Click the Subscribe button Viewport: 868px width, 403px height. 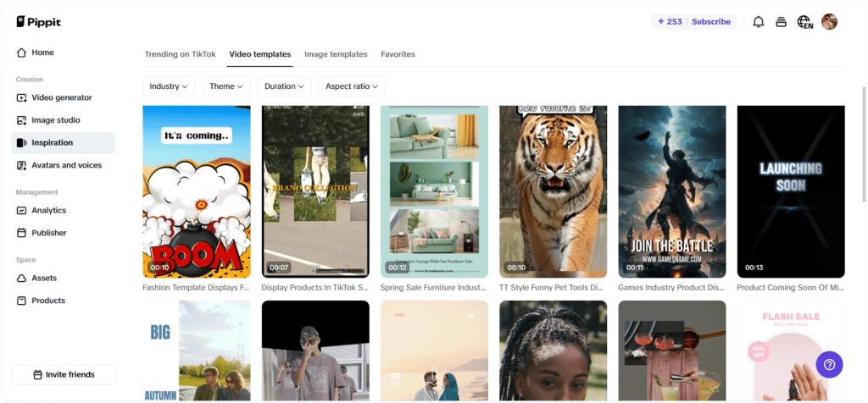[x=710, y=22]
